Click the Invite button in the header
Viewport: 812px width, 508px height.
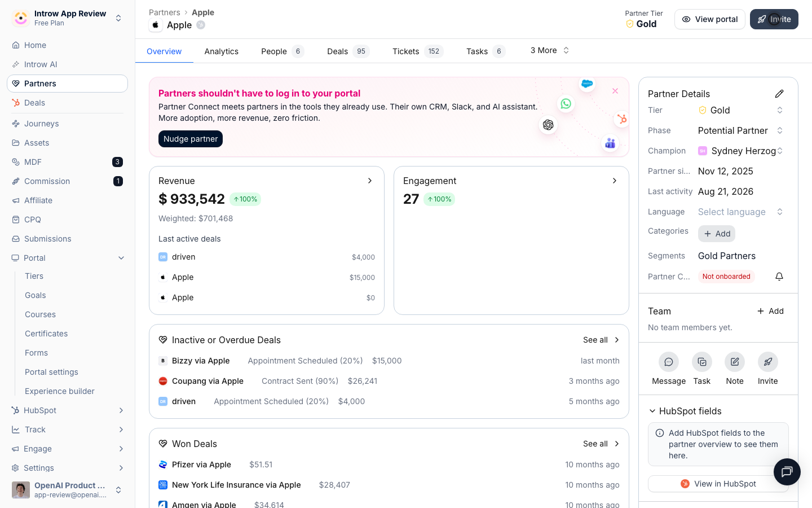tap(774, 19)
